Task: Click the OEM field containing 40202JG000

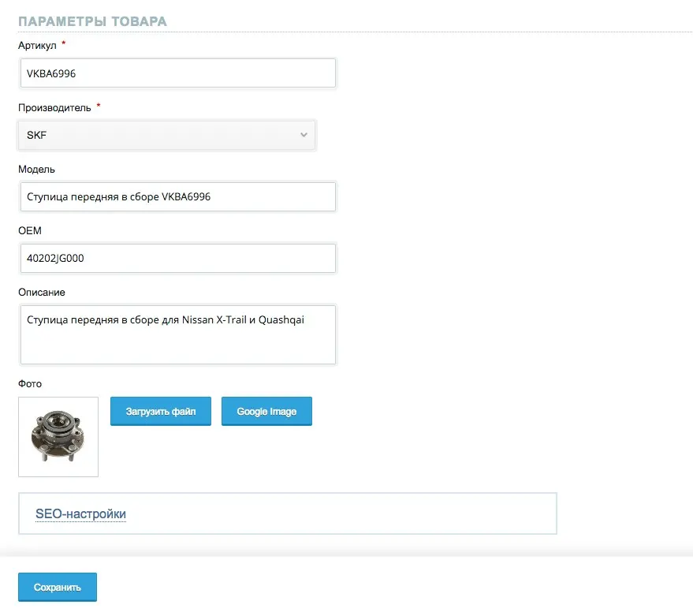Action: pos(177,258)
